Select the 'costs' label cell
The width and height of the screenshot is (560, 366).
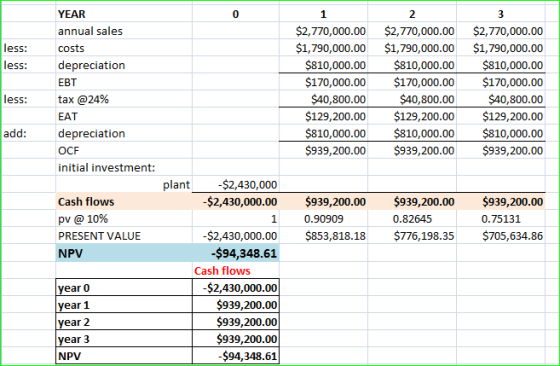click(x=124, y=48)
